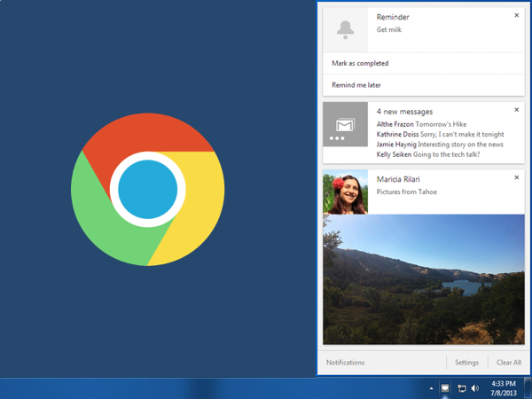Open Kathrine Doiss's Sorry, I can't make it tonight message

[440, 135]
